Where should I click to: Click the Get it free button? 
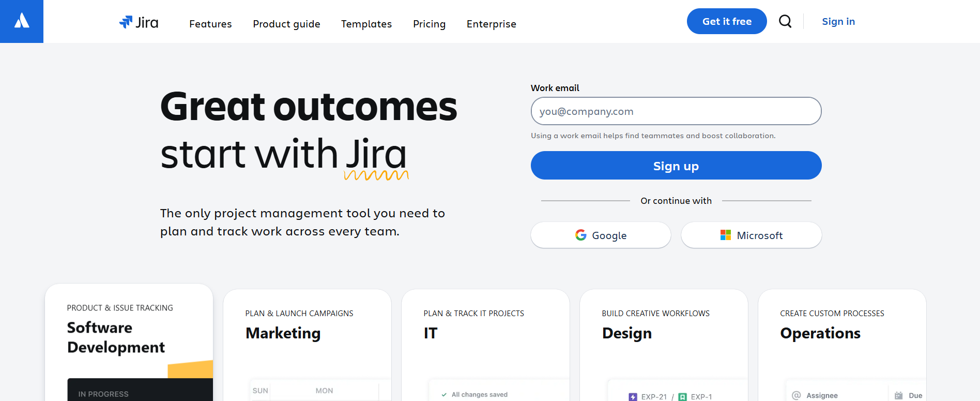click(x=727, y=21)
